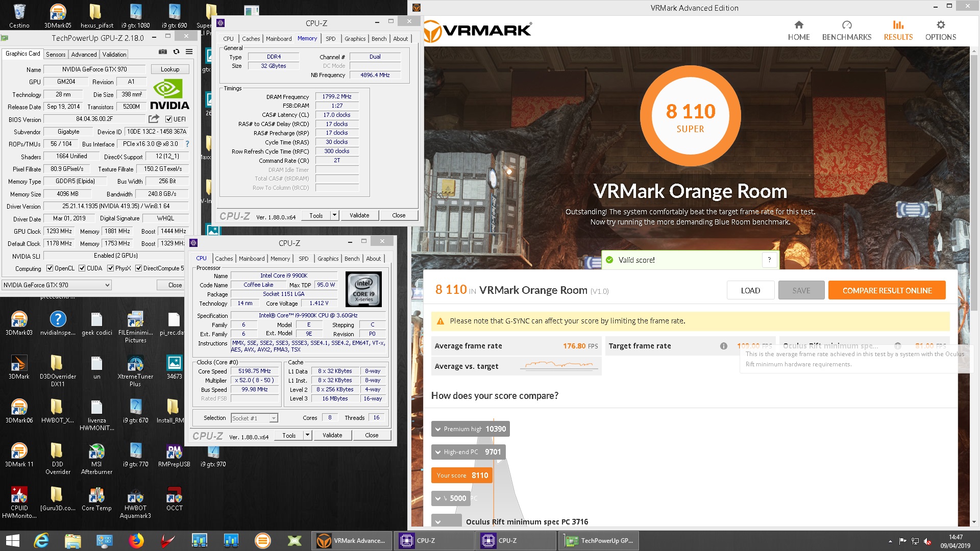Toggle the DirectCompute checkbox in GPU-Z
Viewport: 980px width, 551px height.
(138, 268)
